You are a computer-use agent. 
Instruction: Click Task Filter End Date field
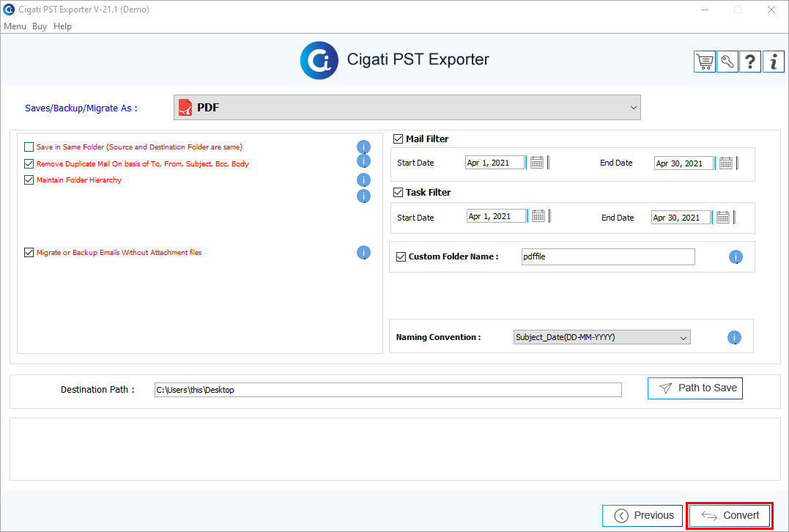tap(681, 218)
